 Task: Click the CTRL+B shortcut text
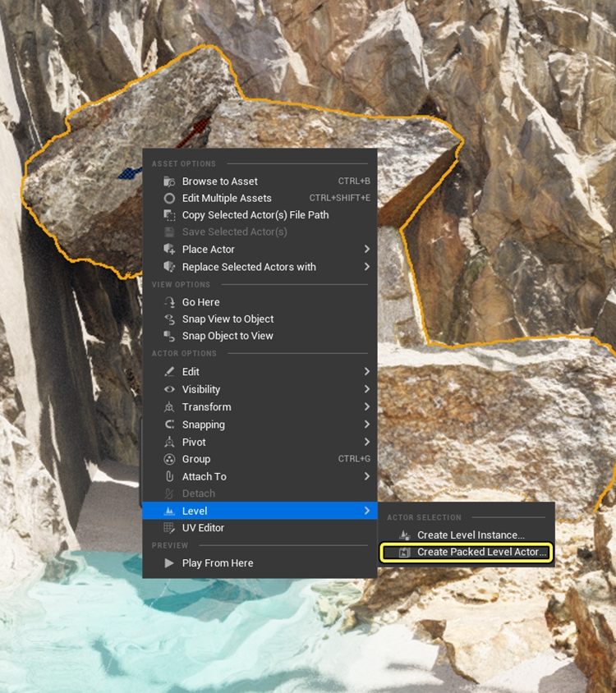click(x=354, y=181)
